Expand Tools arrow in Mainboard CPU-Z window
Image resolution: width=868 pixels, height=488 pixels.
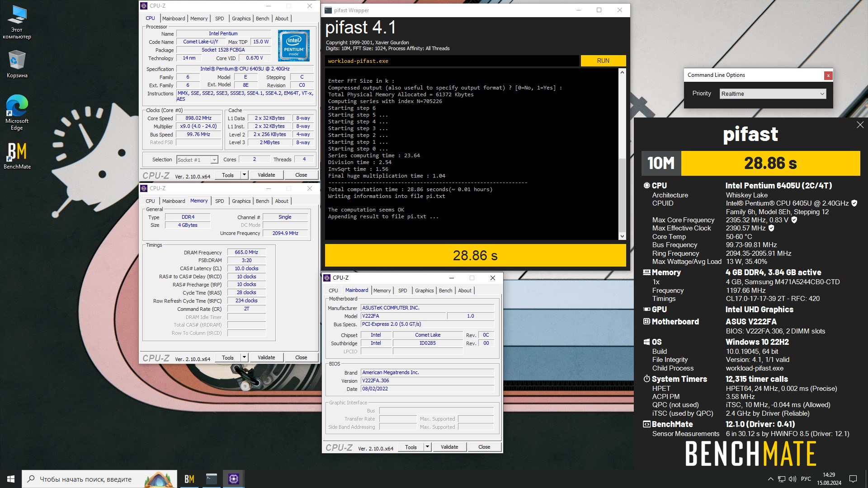427,447
